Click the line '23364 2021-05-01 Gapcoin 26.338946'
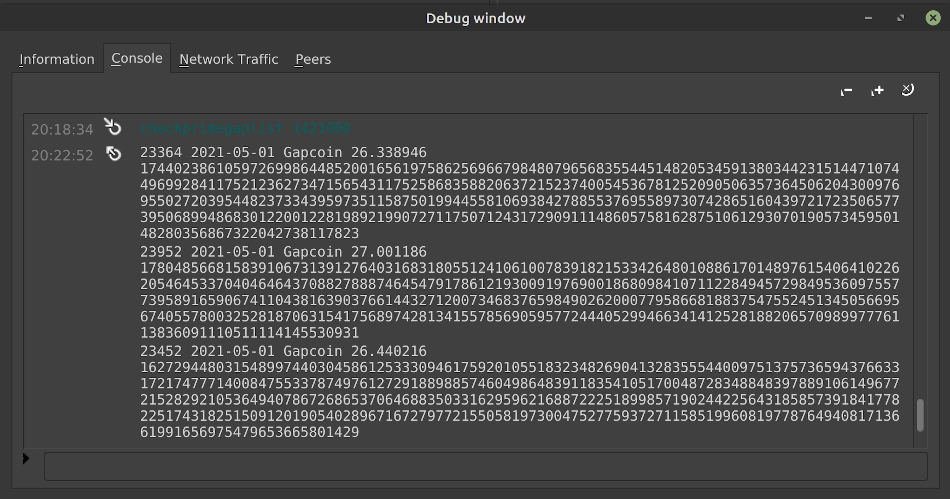The width and height of the screenshot is (950, 499). pyautogui.click(x=283, y=153)
